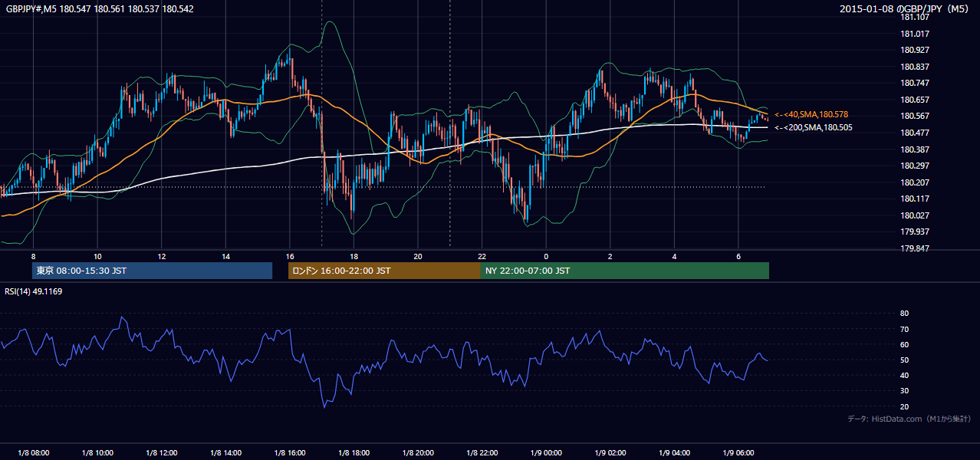Click price axis value 180.657
This screenshot has width=980, height=460.
(x=915, y=100)
